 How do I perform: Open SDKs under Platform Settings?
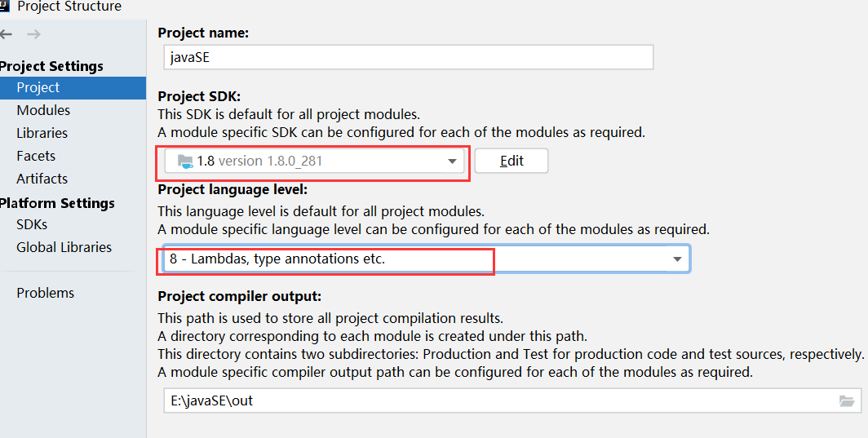(32, 224)
